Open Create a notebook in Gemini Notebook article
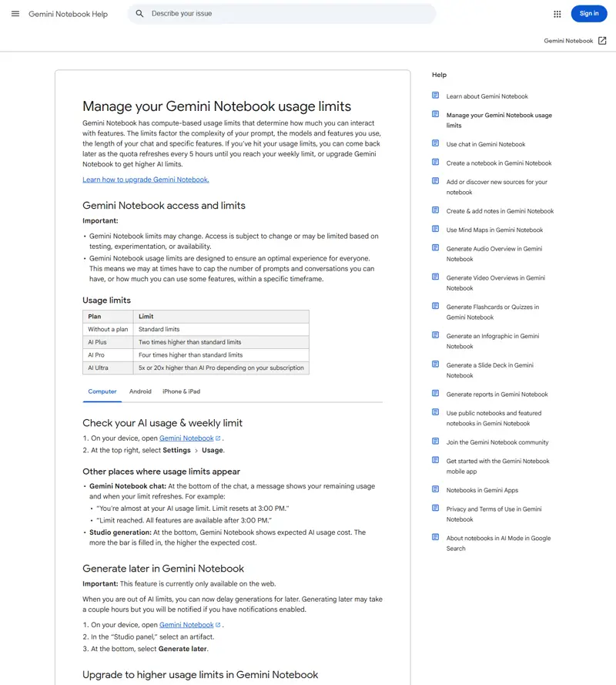Viewport: 616px width, 685px height. coord(498,163)
